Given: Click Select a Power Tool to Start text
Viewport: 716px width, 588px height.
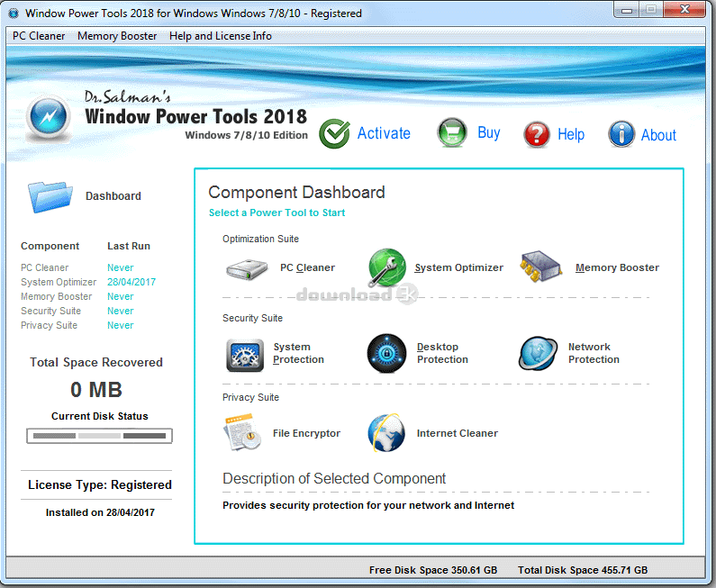Looking at the screenshot, I should [276, 213].
